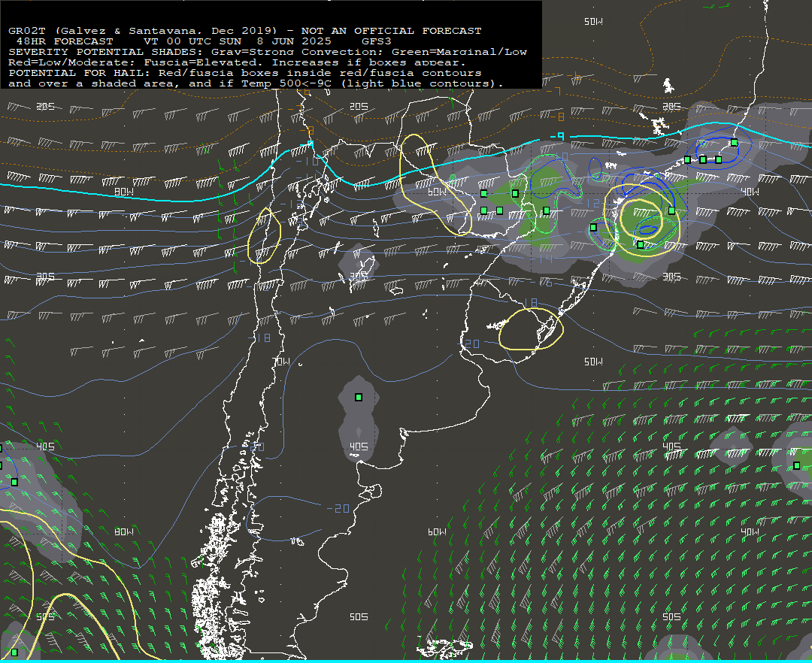This screenshot has height=663, width=812.
Task: Click the '80W' label below the cyan contour line
Action: [x=124, y=192]
